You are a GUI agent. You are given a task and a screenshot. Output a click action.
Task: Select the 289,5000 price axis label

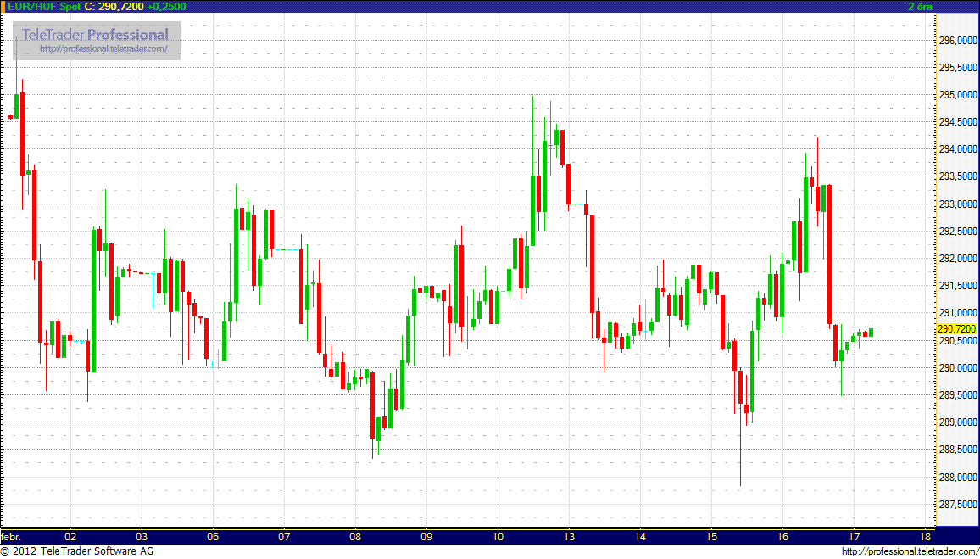coord(957,396)
